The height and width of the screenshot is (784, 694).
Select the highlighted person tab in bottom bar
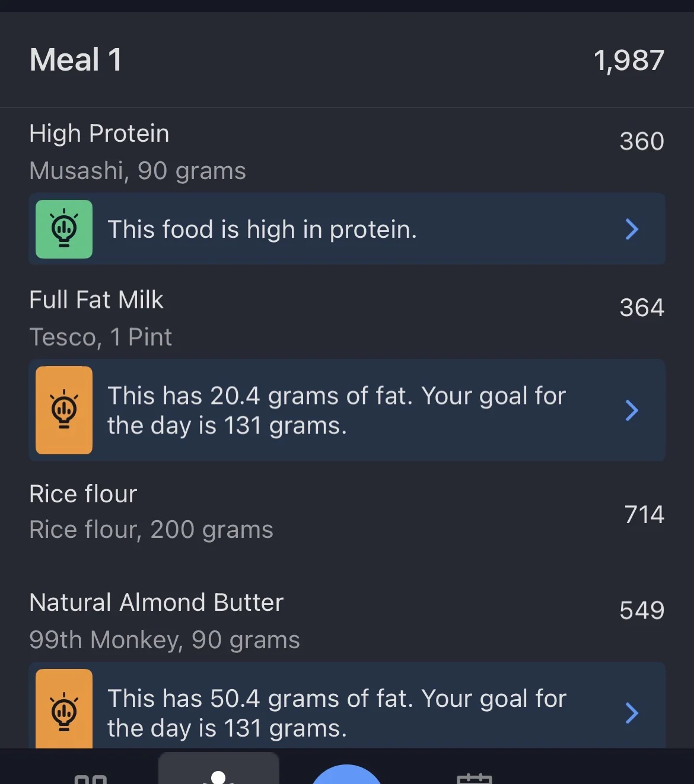219,771
